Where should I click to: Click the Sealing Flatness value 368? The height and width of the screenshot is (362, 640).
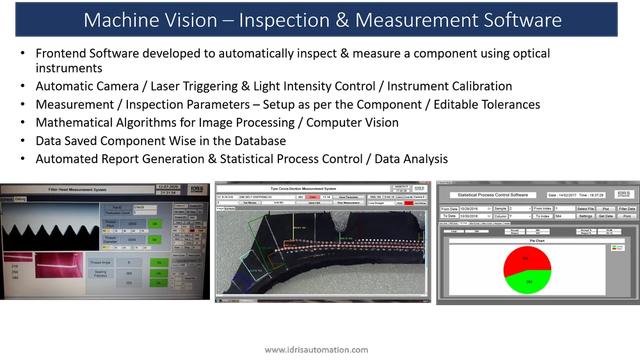pyautogui.click(x=129, y=273)
